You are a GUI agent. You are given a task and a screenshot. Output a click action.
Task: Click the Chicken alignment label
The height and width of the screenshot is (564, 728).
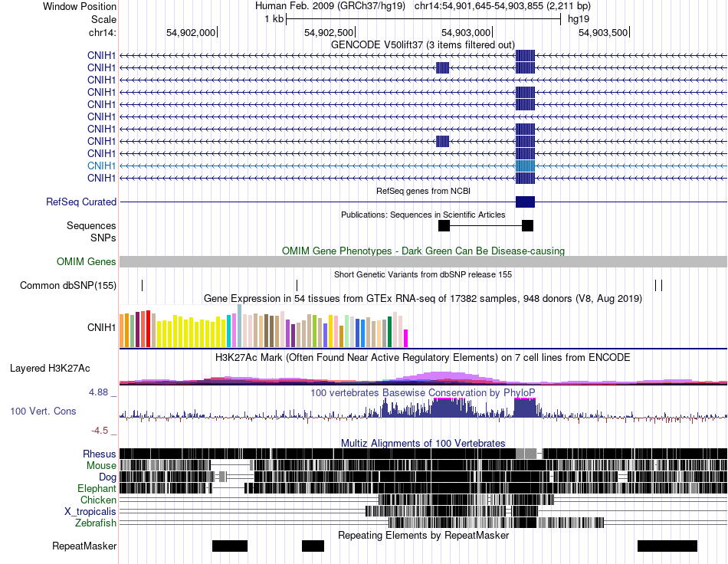(98, 500)
